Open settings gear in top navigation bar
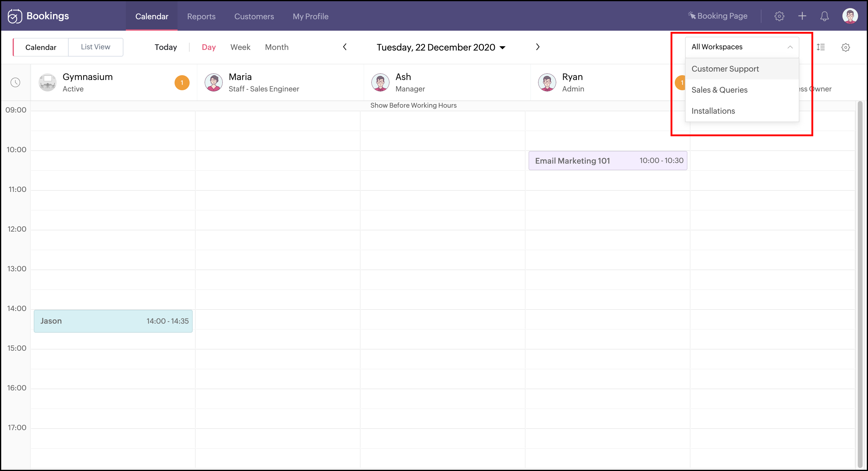The width and height of the screenshot is (868, 471). tap(779, 16)
